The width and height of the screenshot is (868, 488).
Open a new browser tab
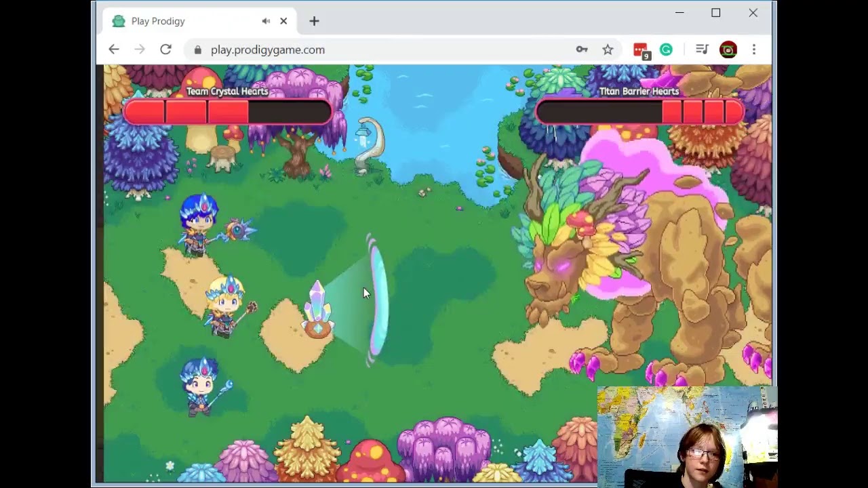point(314,21)
